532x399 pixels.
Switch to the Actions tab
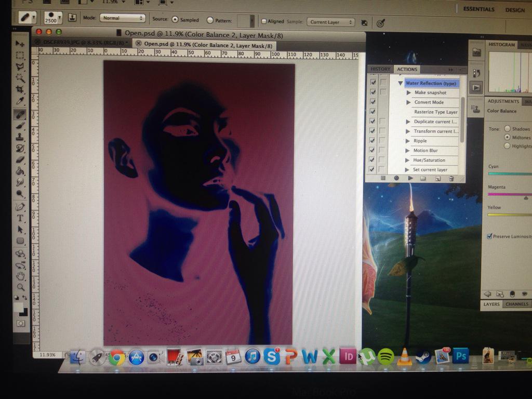(407, 69)
